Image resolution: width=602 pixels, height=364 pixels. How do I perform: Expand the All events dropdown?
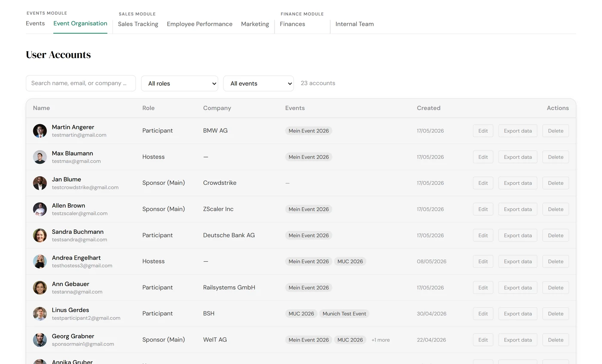pos(258,83)
